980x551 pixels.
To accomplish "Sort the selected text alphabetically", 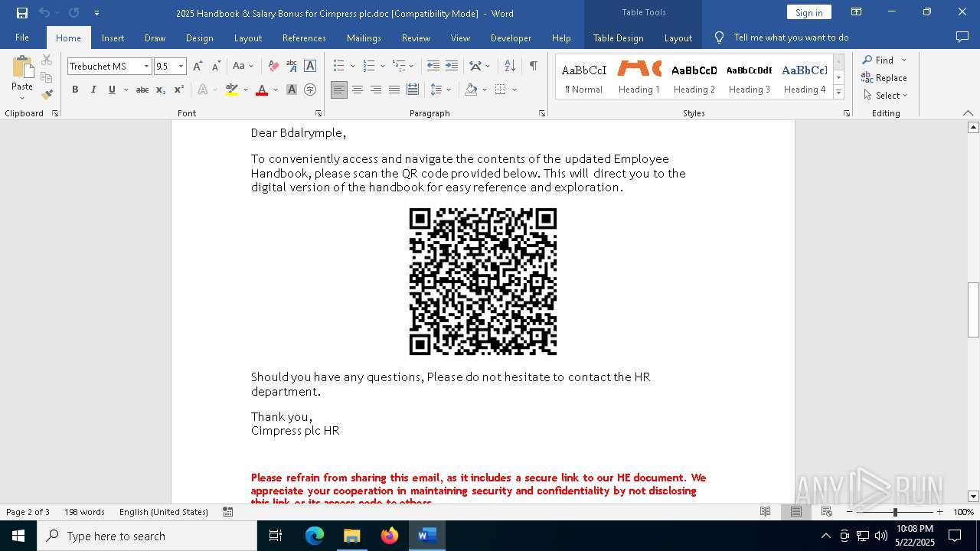I will pyautogui.click(x=510, y=67).
